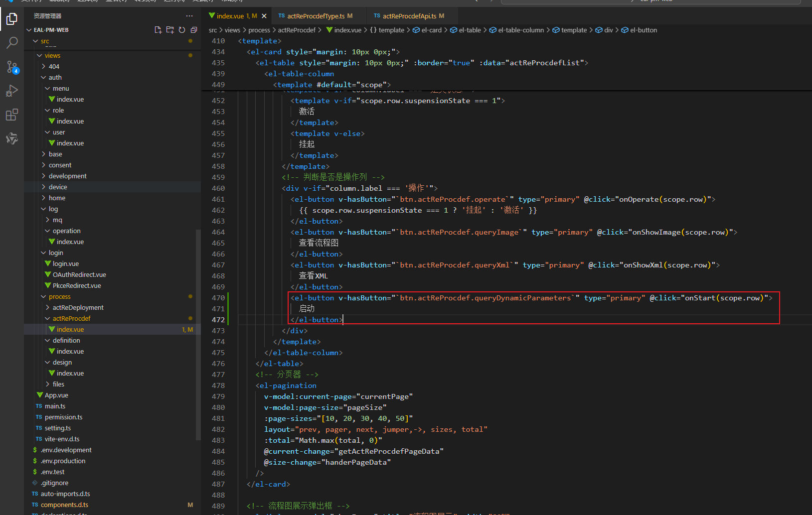Click 'actReProcdef' breadcrumb segment
This screenshot has height=515, width=812.
click(x=297, y=30)
